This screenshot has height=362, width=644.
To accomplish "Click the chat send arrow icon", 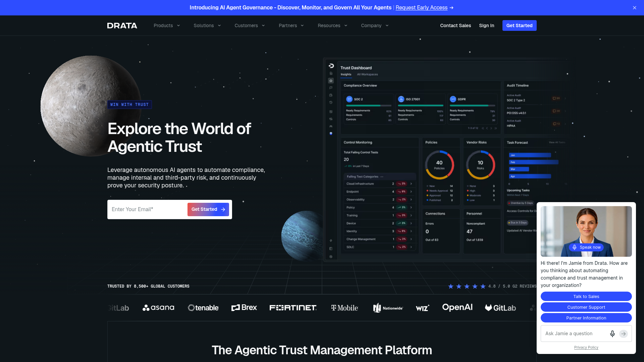I will (x=624, y=334).
